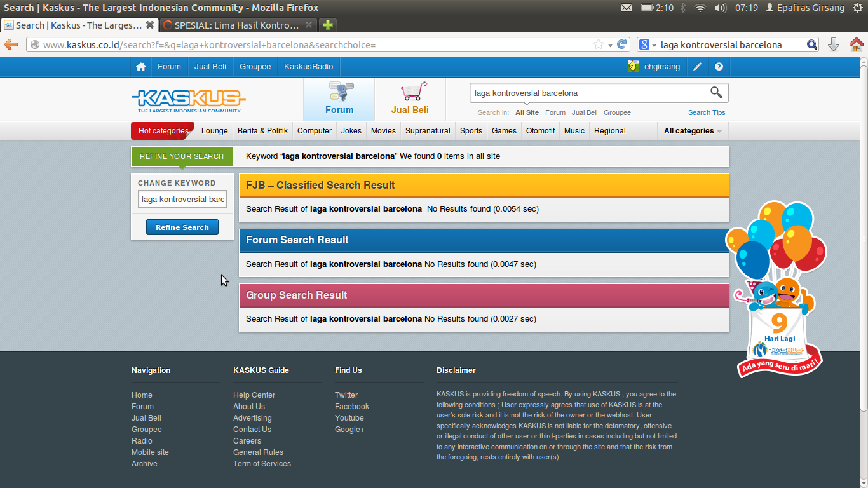Image resolution: width=868 pixels, height=488 pixels.
Task: Open KaskusRadio in the top bar
Action: (x=308, y=67)
